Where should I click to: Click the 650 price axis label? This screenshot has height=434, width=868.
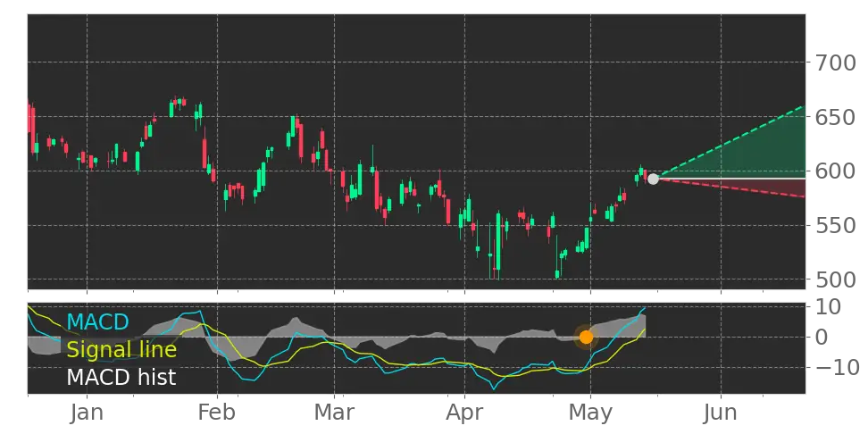(836, 117)
